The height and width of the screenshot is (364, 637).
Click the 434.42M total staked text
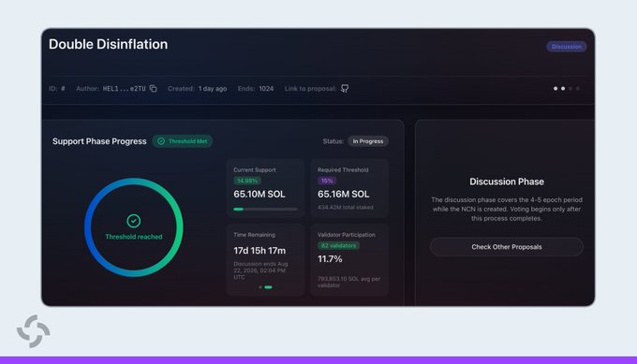[x=346, y=208]
